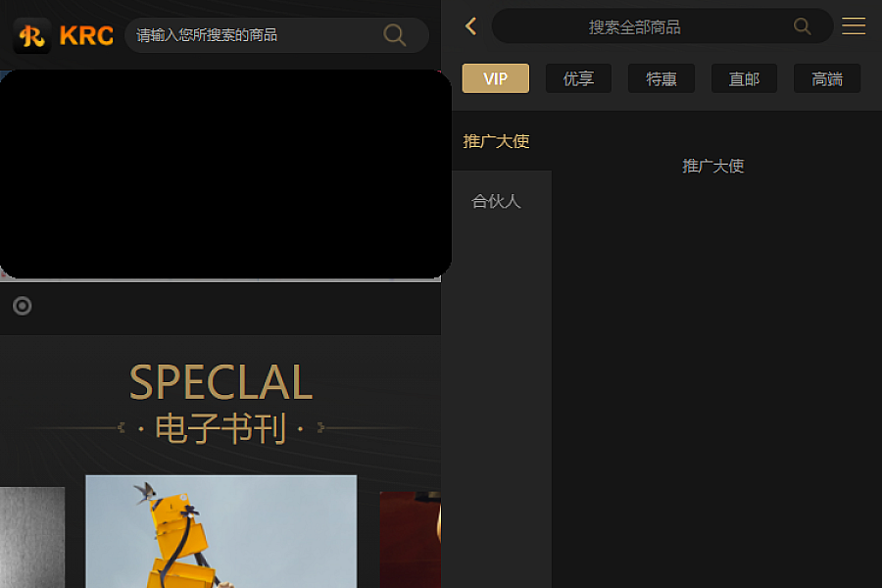Focus the 请输入您所搜索的商品 search field
The image size is (882, 588).
276,35
